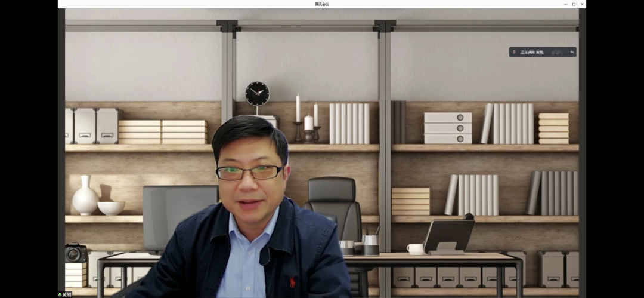The width and height of the screenshot is (644, 298).
Task: Click the black border left of the video
Action: click(61, 149)
